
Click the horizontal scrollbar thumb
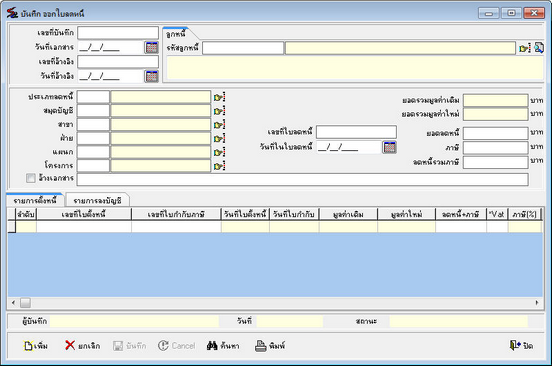pyautogui.click(x=25, y=303)
